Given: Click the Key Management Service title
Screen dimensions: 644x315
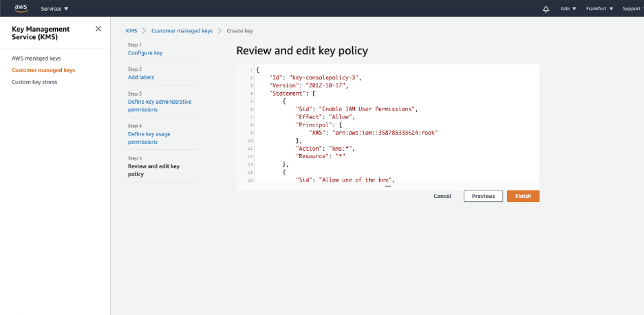Looking at the screenshot, I should [x=41, y=33].
